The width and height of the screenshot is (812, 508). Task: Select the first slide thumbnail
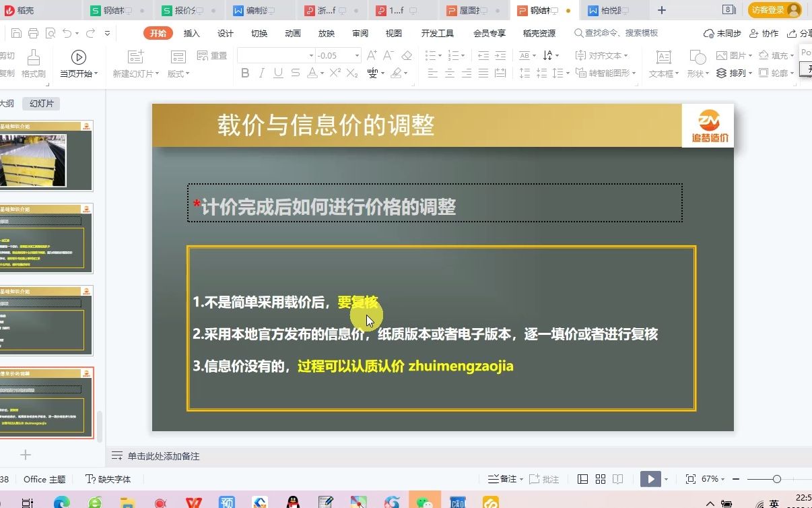pos(47,156)
